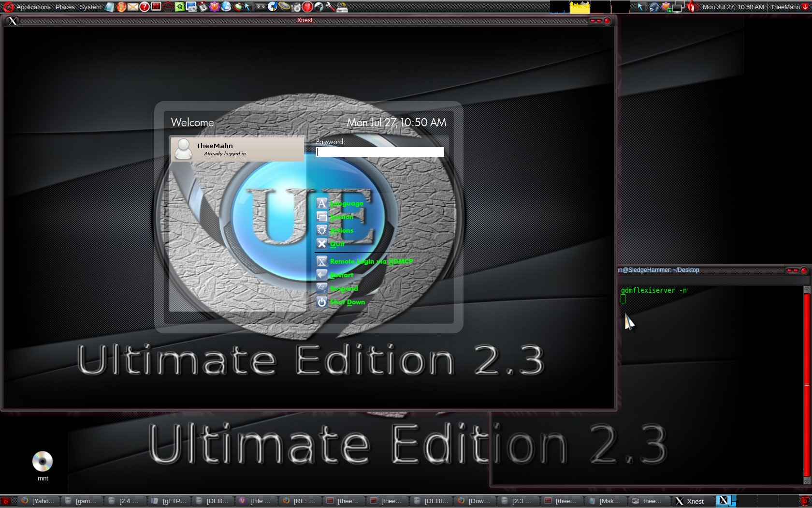Click the Remote Login X icon
This screenshot has width=812, height=508.
(x=322, y=261)
